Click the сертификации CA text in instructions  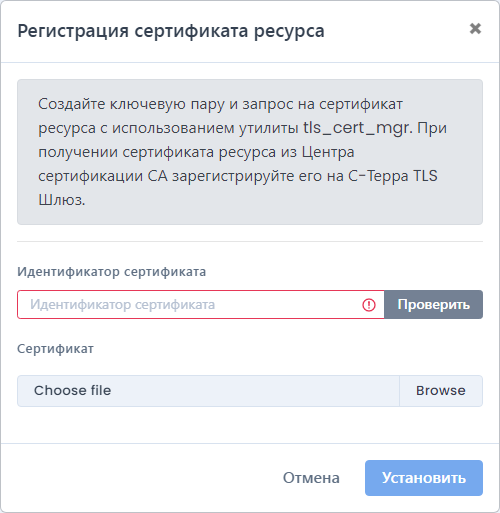point(103,176)
